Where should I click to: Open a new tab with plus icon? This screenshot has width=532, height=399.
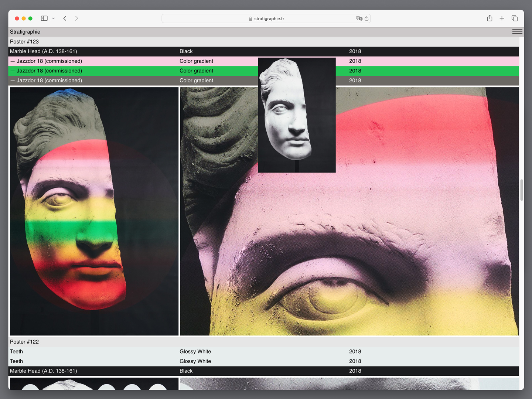(502, 18)
